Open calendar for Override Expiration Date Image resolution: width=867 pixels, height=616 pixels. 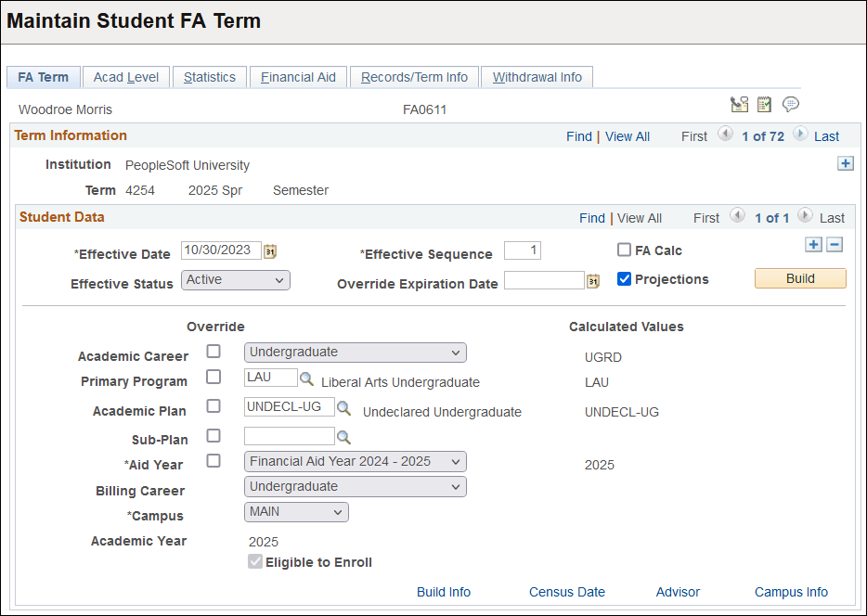coord(592,280)
